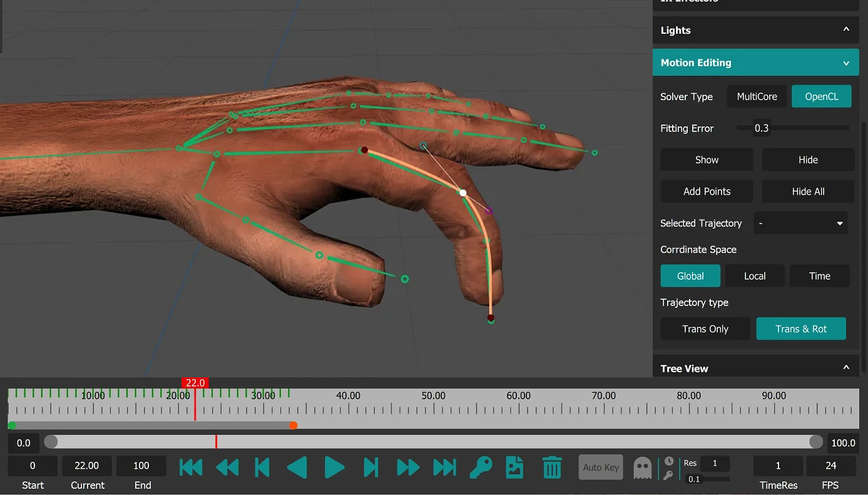Click the TimeRes value field

pos(779,466)
